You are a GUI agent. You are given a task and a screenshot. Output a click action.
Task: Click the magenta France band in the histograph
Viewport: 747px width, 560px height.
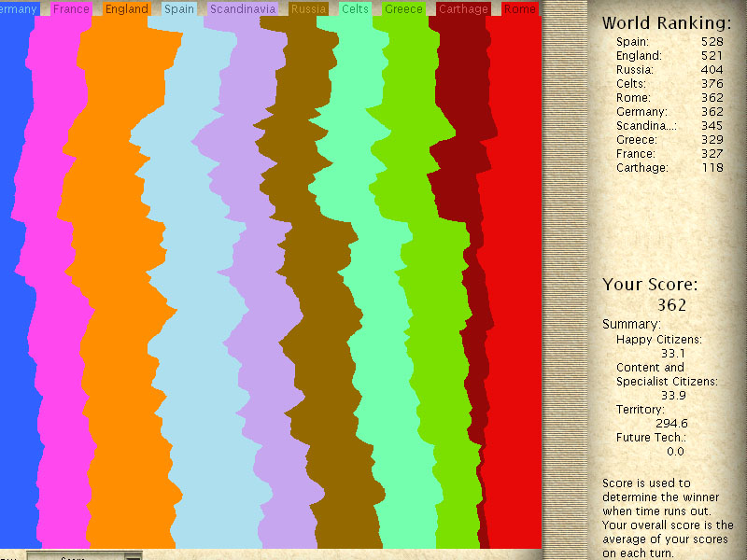pyautogui.click(x=58, y=280)
